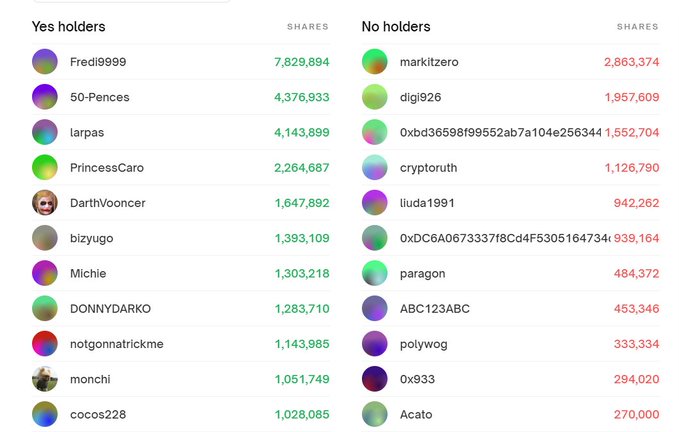Screen dimensions: 679x432
Task: Select the Acato holder name
Action: tap(416, 414)
